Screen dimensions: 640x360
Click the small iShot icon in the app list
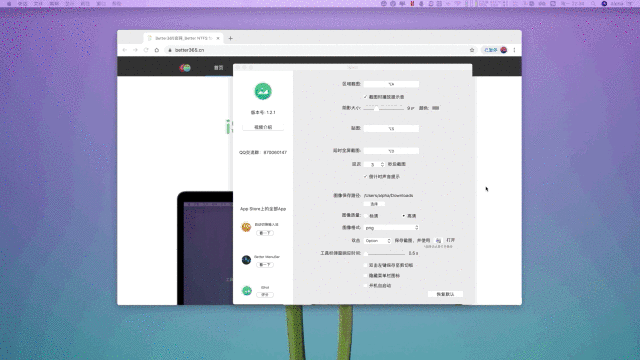pos(247,291)
